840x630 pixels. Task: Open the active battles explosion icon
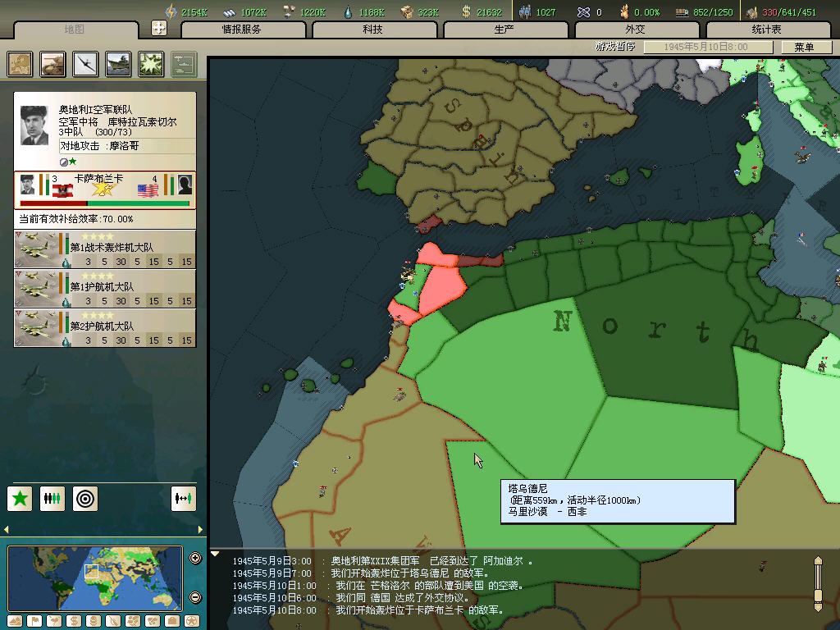click(151, 64)
